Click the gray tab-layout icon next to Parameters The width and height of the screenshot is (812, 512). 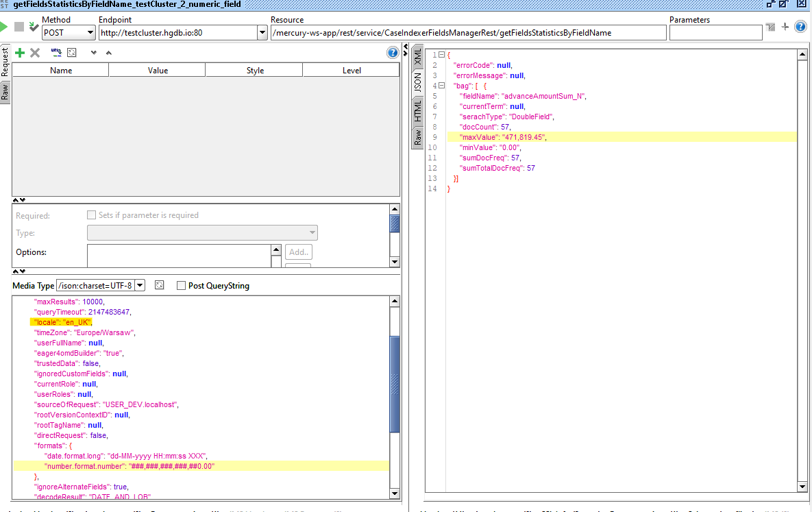pyautogui.click(x=771, y=27)
